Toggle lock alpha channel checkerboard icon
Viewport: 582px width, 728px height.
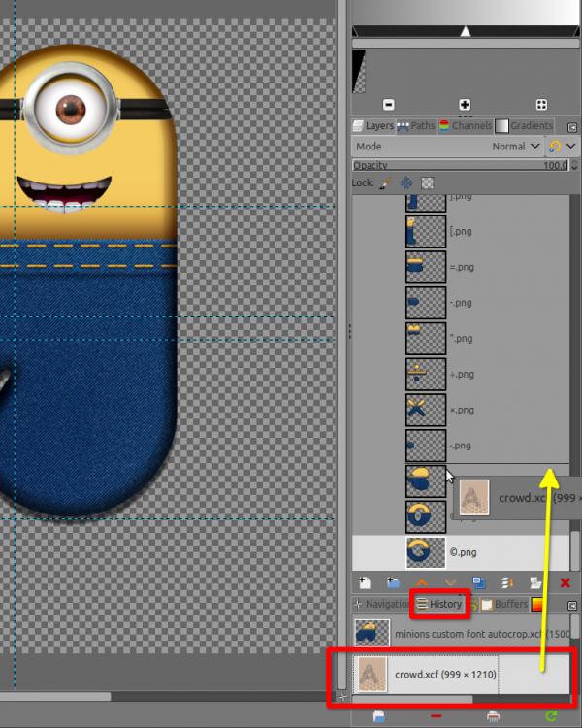[x=427, y=182]
